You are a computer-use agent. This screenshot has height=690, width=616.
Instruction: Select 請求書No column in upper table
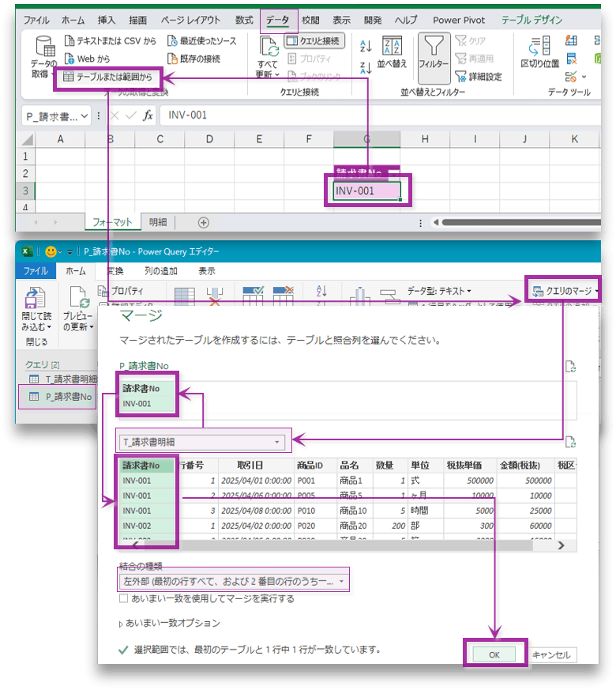[x=148, y=396]
